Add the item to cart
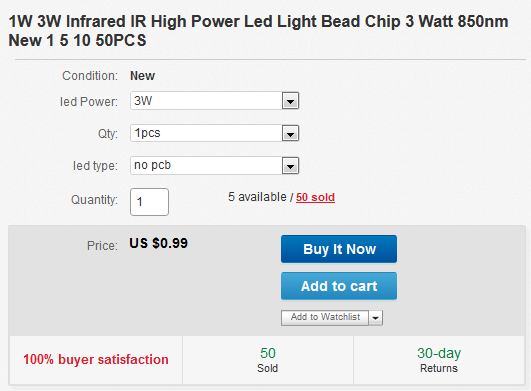 [339, 286]
